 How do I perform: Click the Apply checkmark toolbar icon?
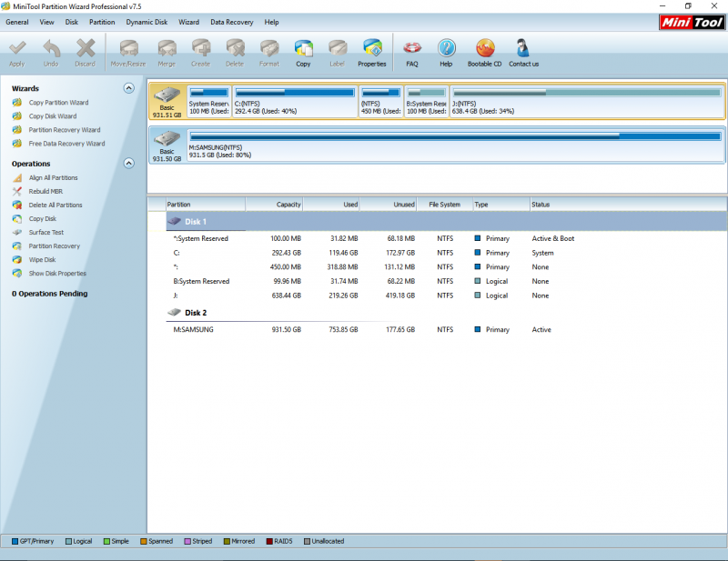point(17,48)
